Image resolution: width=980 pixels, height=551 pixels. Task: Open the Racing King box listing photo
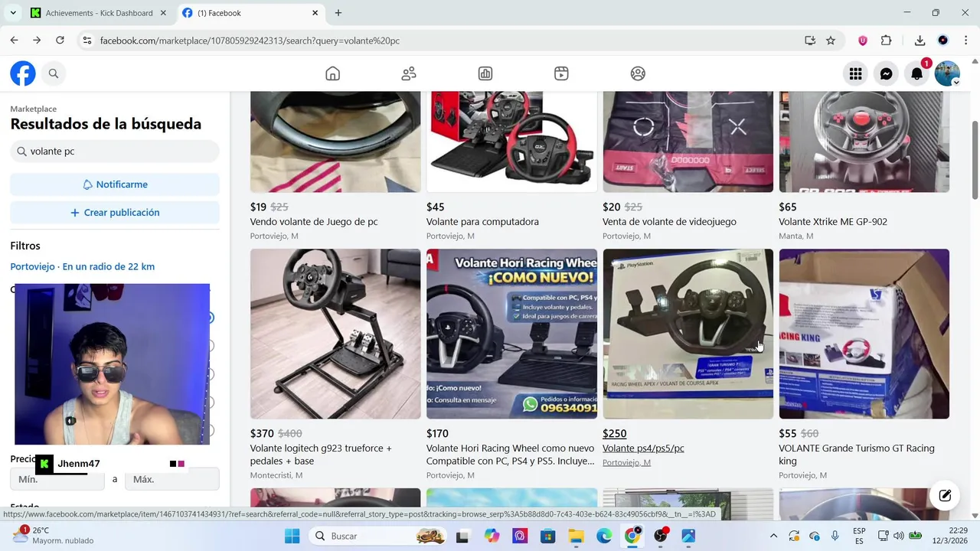tap(864, 334)
